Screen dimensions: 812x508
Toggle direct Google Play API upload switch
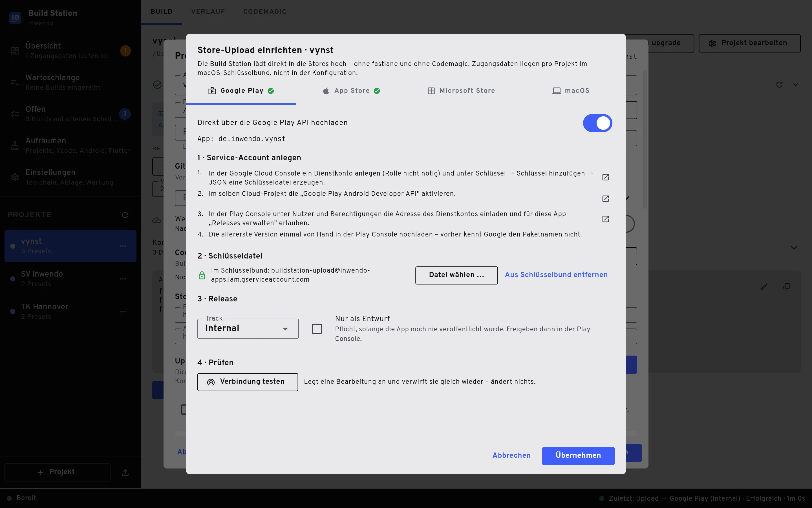(x=597, y=123)
